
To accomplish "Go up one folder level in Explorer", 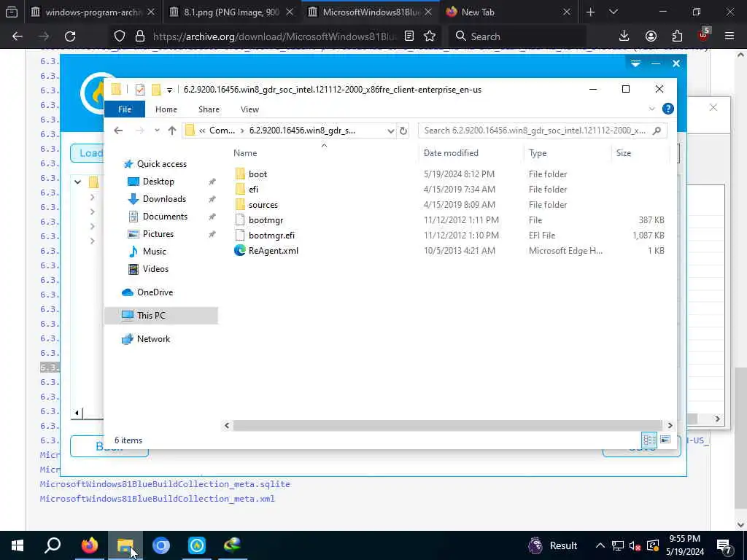I will 172,131.
